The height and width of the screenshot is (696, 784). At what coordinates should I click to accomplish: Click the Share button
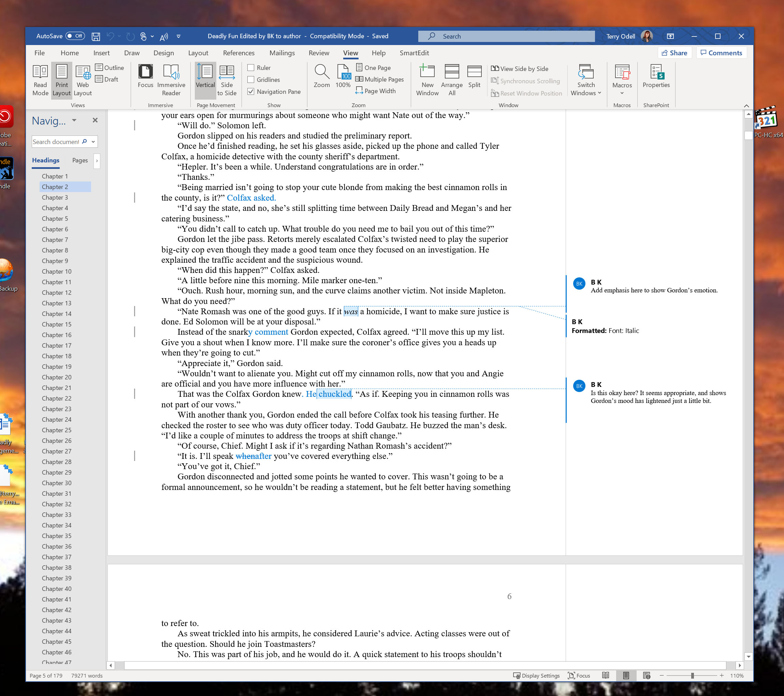(x=674, y=53)
